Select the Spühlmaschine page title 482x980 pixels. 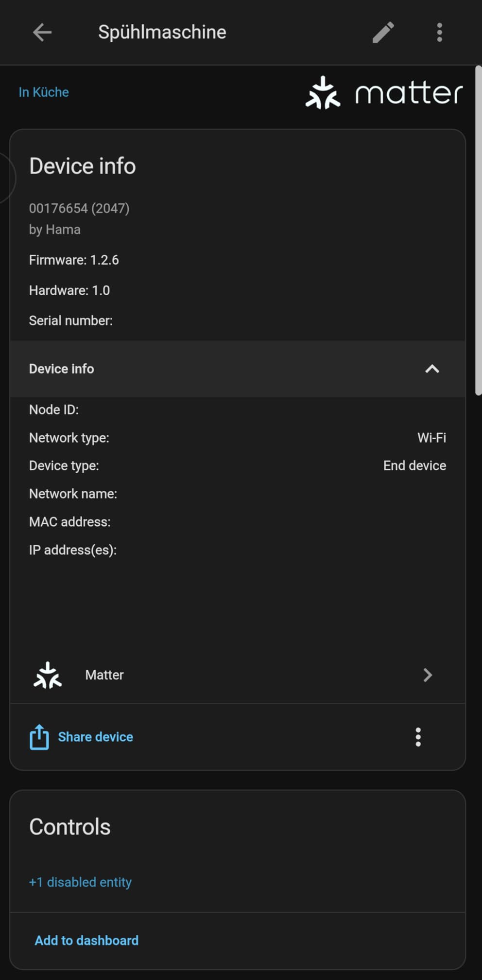point(162,32)
